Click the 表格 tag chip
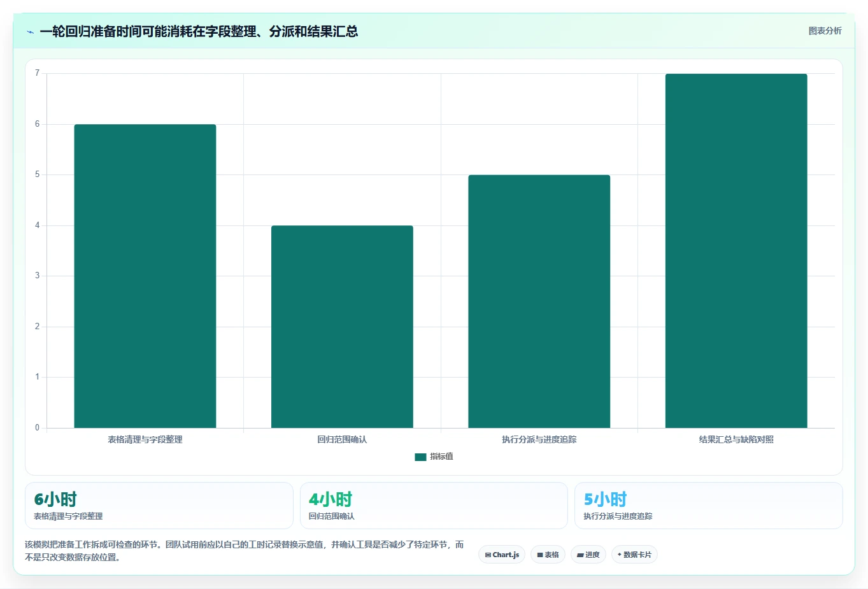The height and width of the screenshot is (589, 868). point(548,555)
